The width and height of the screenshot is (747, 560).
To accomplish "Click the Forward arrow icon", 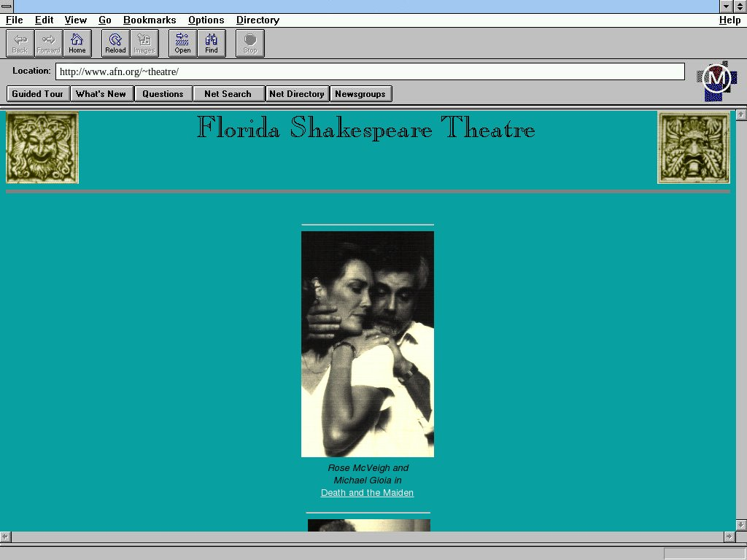I will coord(48,43).
